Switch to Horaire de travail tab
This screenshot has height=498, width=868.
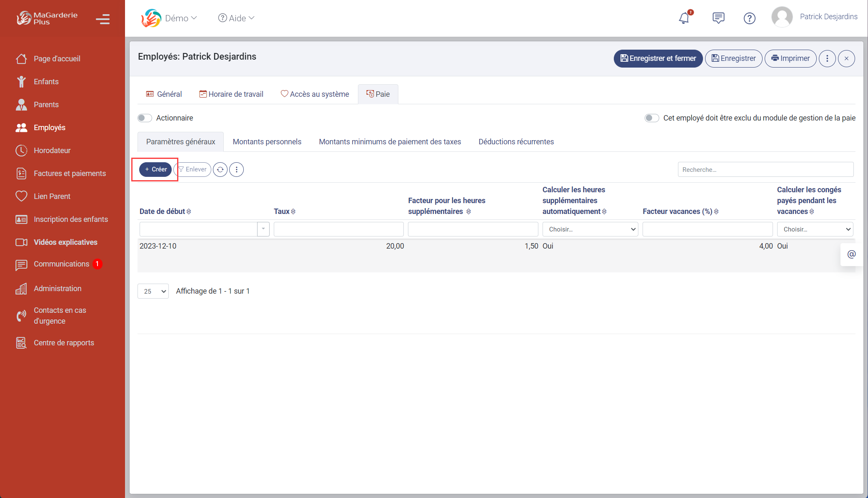[x=231, y=94]
